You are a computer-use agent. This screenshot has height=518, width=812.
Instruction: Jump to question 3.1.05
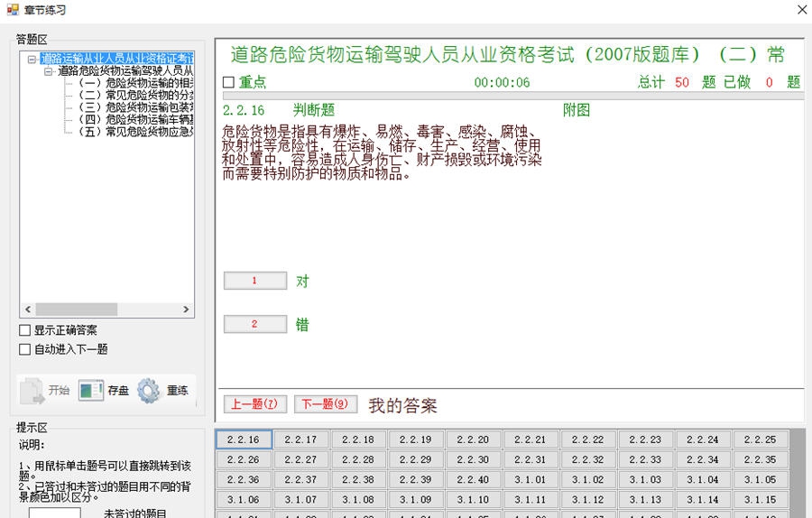[761, 480]
